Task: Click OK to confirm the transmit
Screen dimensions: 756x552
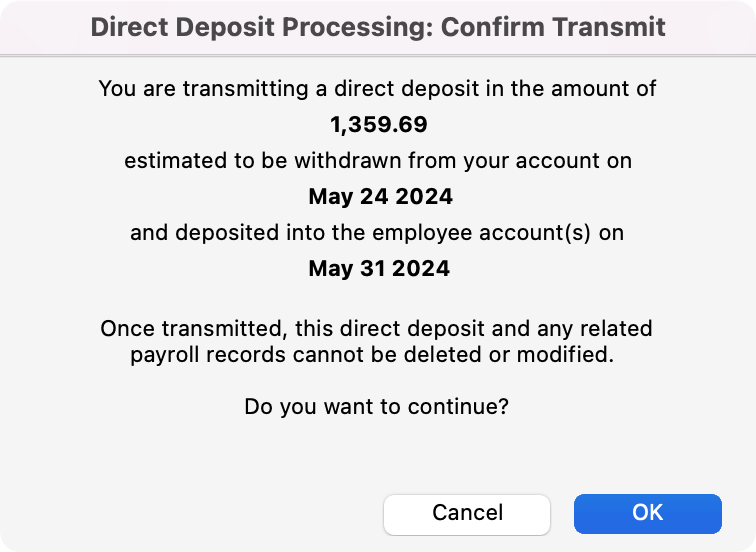Action: pos(647,513)
